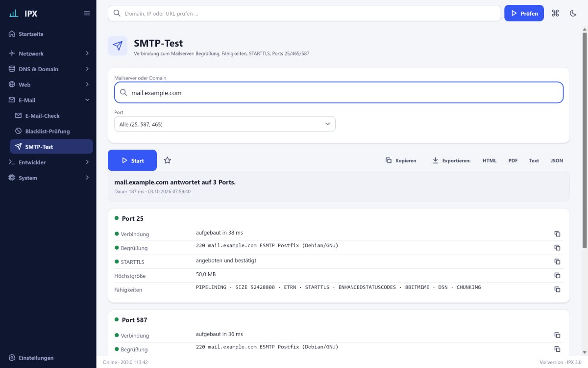Collapse sidebar with hamburger menu icon
588x368 pixels.
click(87, 13)
